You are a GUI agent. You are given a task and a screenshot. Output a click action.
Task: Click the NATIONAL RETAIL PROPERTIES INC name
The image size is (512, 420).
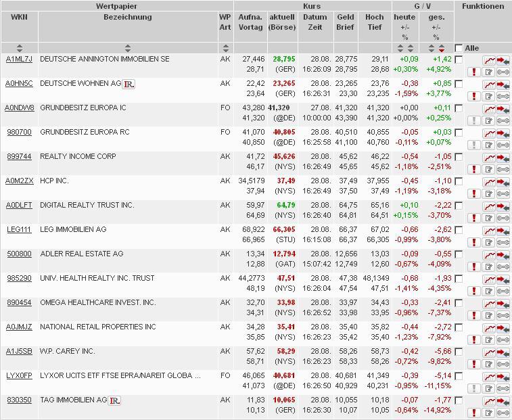[97, 327]
